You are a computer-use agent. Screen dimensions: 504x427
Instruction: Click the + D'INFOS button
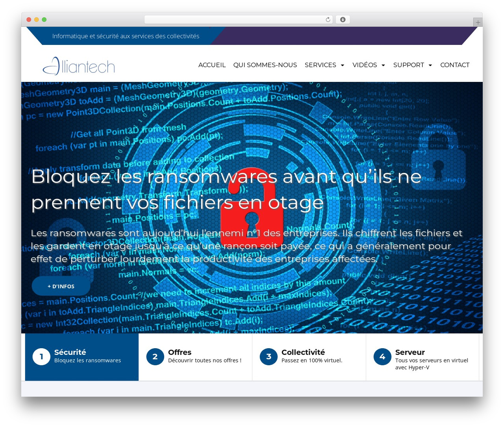pyautogui.click(x=61, y=286)
